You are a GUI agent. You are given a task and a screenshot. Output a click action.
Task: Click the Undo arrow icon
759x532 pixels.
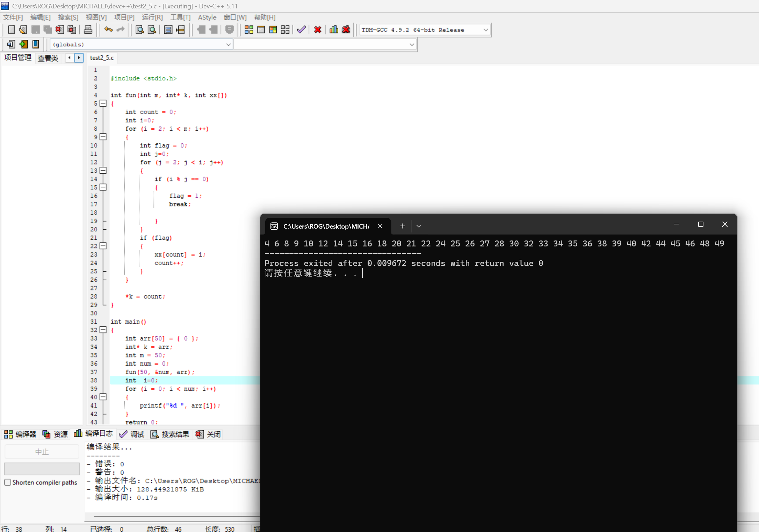108,30
